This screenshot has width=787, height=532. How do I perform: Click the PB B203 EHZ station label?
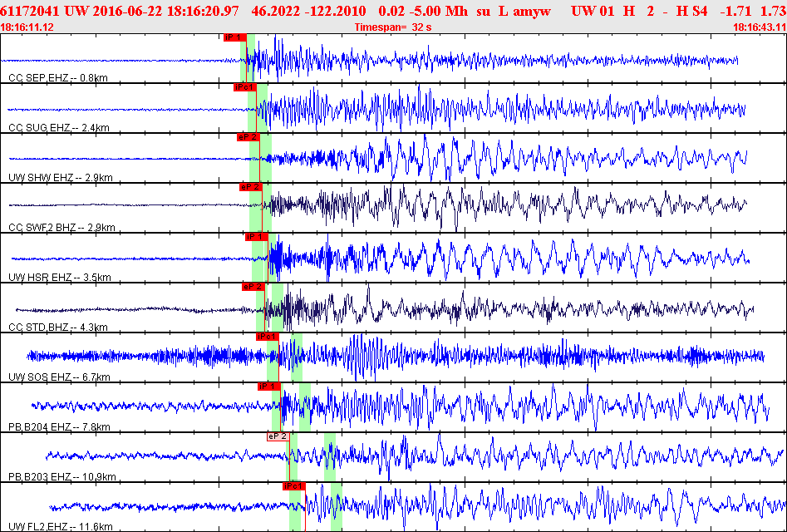click(x=61, y=477)
